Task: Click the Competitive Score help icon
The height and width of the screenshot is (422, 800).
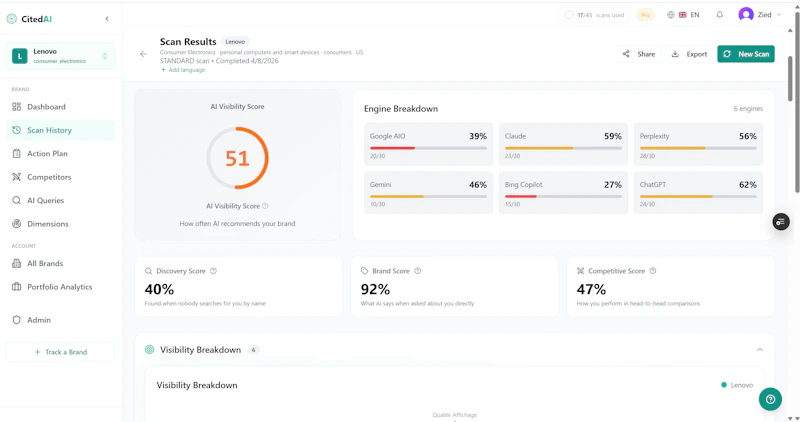Action: point(653,271)
